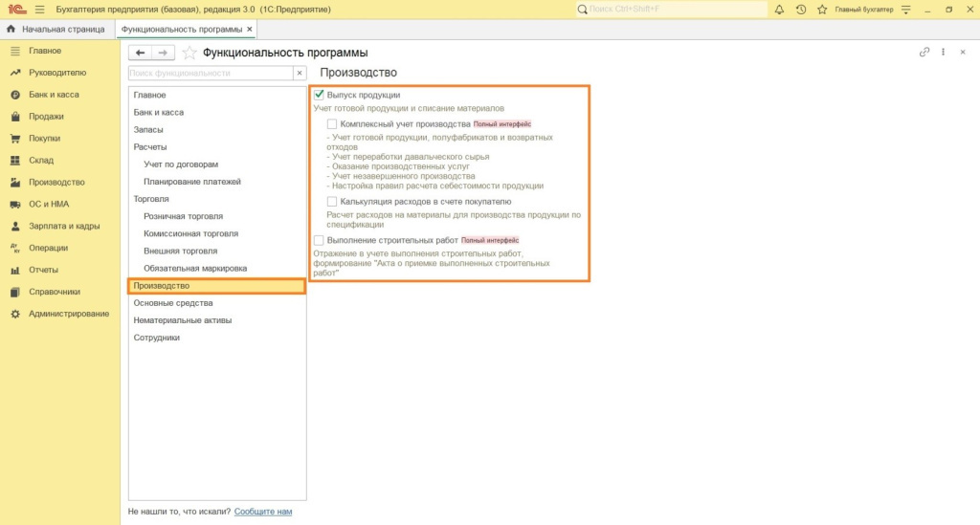The width and height of the screenshot is (980, 525).
Task: Select Банк и касса in the functionality list
Action: click(217, 113)
